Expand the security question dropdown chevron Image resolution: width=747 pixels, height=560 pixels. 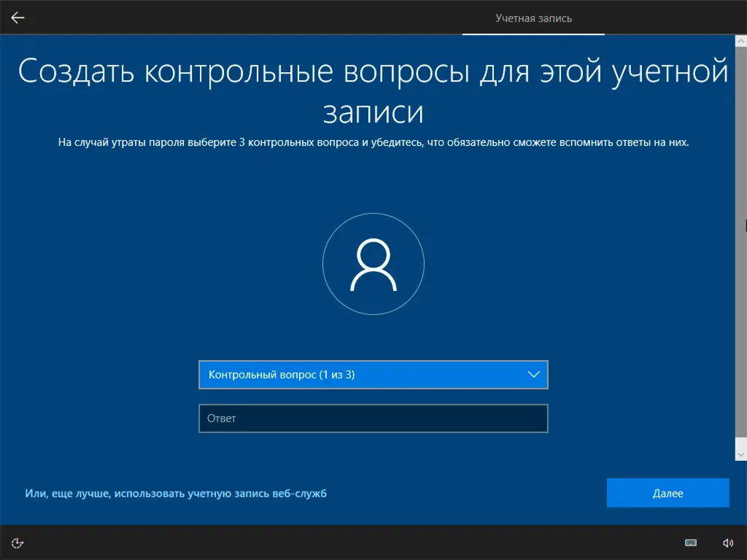pos(533,374)
